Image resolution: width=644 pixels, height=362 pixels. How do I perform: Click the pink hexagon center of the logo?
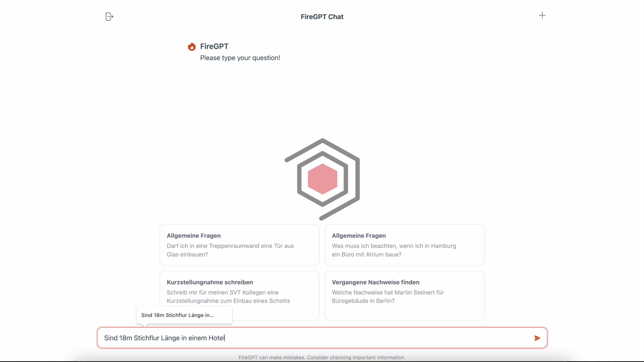tap(322, 179)
